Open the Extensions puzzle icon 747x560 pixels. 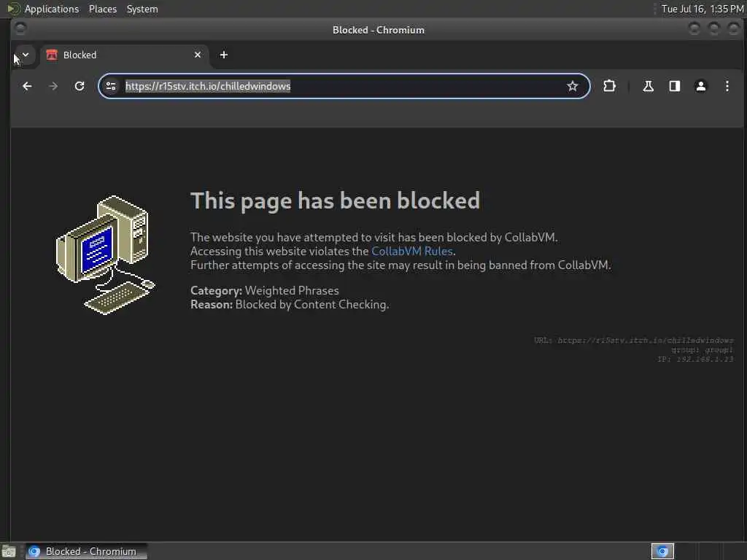pos(609,86)
